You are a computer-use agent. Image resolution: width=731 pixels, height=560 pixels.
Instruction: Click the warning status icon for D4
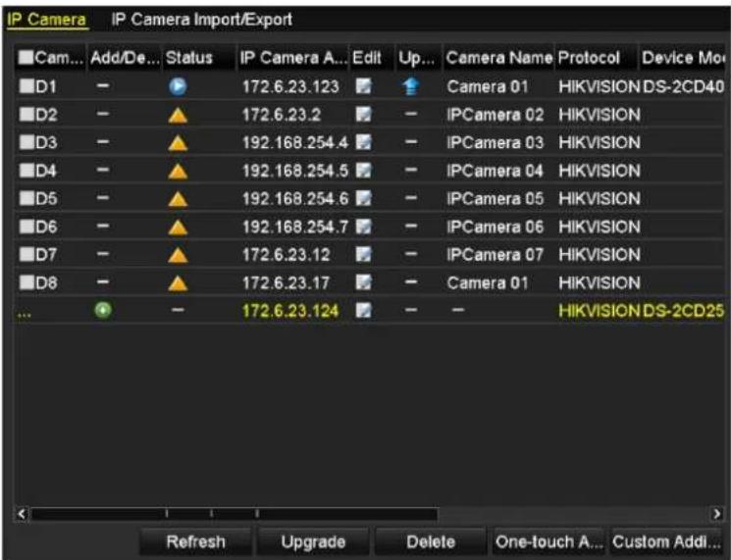pos(178,172)
